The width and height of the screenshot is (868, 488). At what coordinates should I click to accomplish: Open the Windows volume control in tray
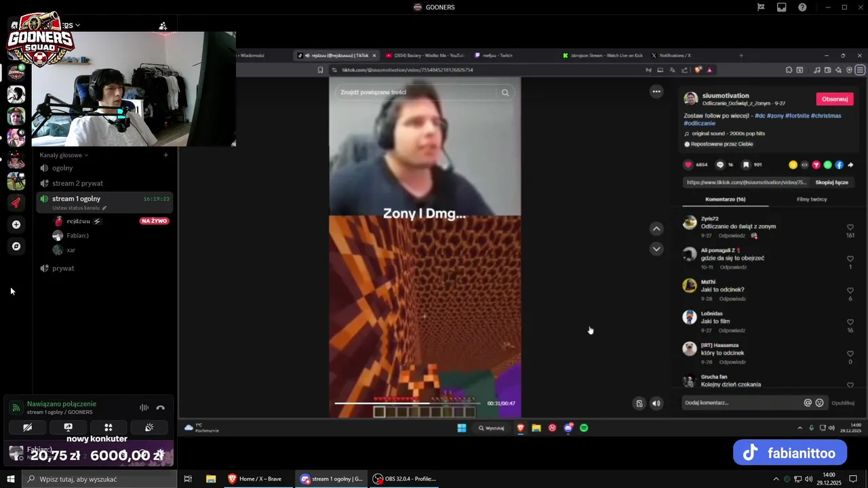point(808,479)
